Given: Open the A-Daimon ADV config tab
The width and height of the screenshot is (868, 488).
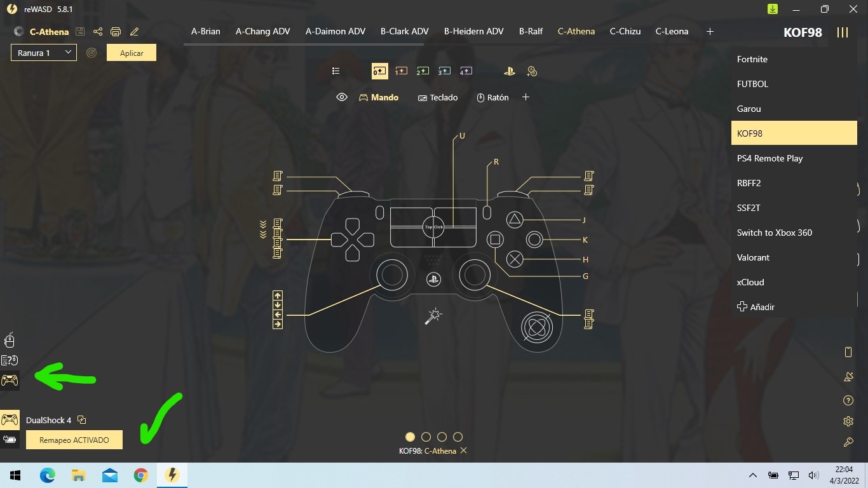Looking at the screenshot, I should [x=336, y=31].
